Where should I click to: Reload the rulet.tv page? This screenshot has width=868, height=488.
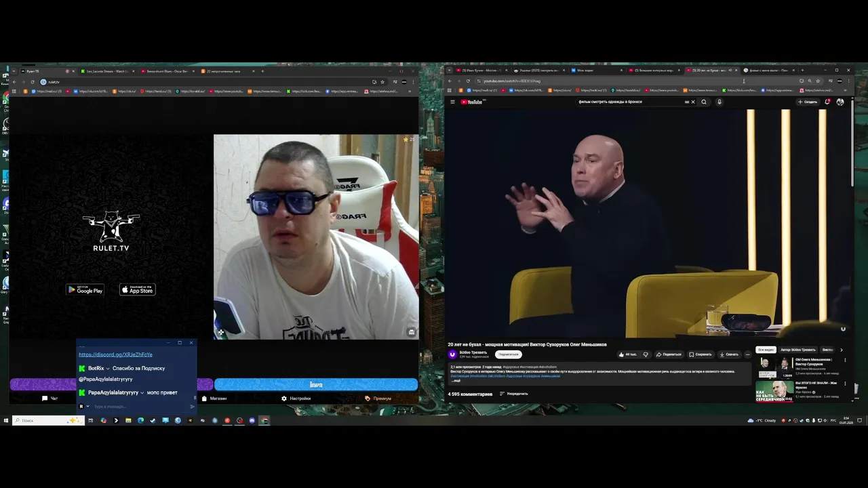pyautogui.click(x=32, y=82)
